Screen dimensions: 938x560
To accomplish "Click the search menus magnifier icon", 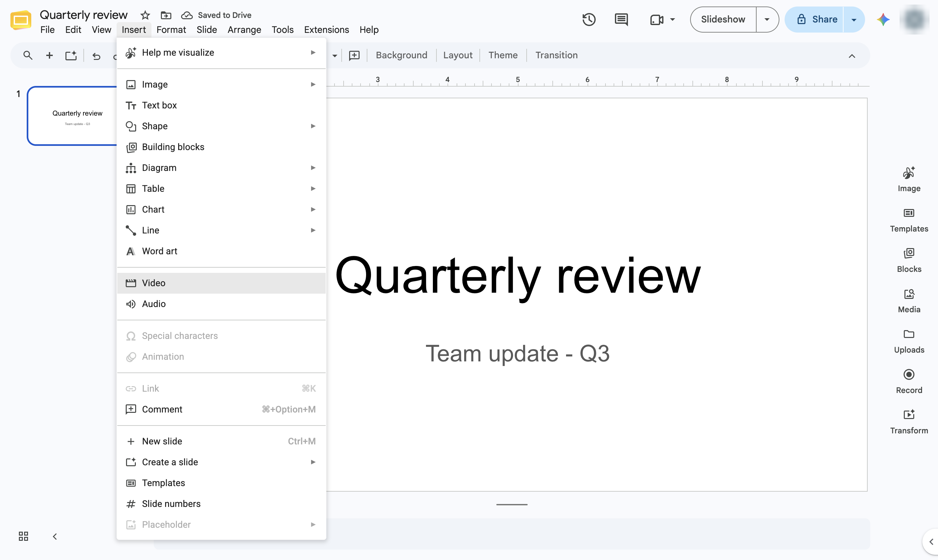I will (28, 55).
